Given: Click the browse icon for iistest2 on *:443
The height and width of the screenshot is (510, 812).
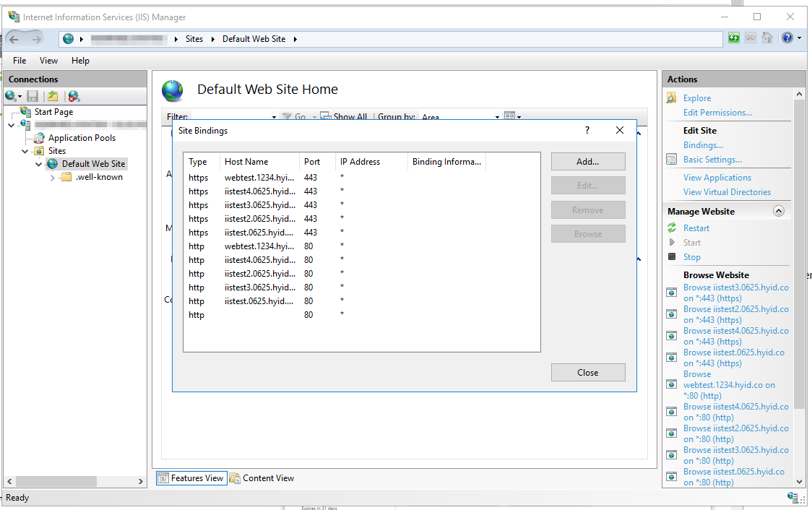Looking at the screenshot, I should coord(672,314).
